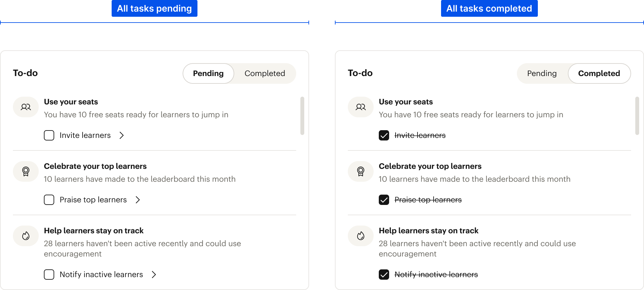Click 'Celebrate your top learners' heading in pending panel

[95, 166]
